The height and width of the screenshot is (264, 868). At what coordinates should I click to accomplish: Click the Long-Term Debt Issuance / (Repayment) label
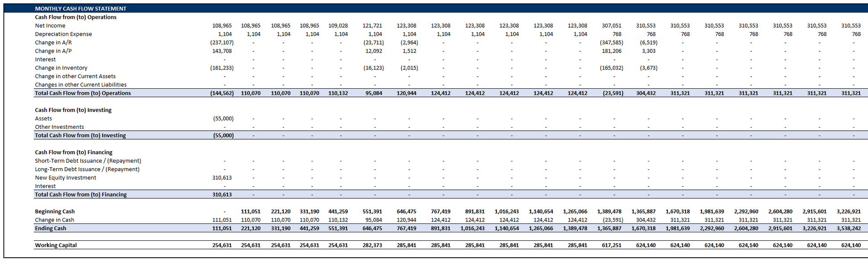click(87, 169)
